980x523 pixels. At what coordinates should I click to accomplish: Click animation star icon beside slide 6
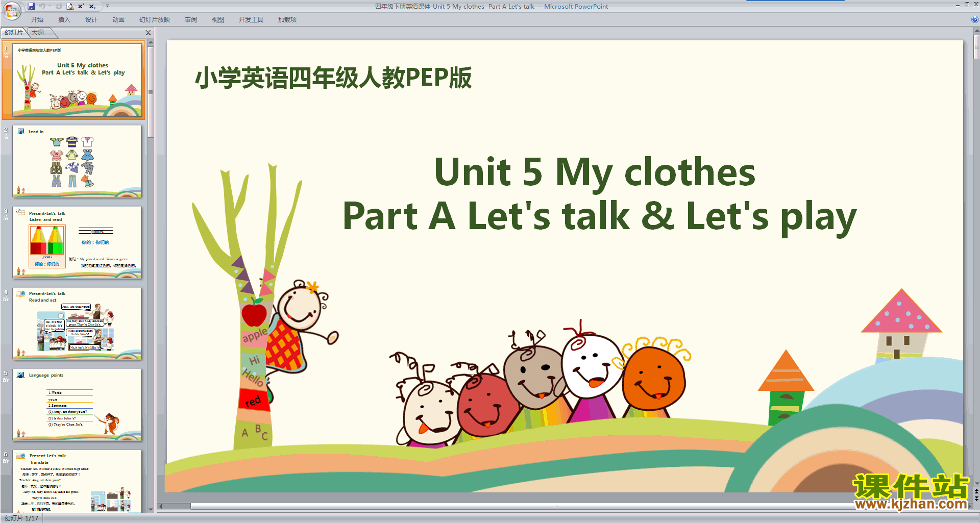(6, 461)
